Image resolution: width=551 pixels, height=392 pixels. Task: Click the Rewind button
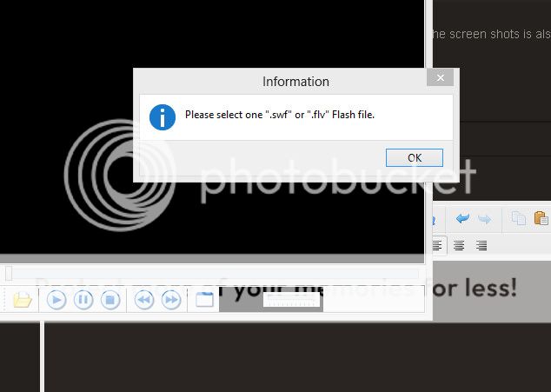pyautogui.click(x=144, y=300)
